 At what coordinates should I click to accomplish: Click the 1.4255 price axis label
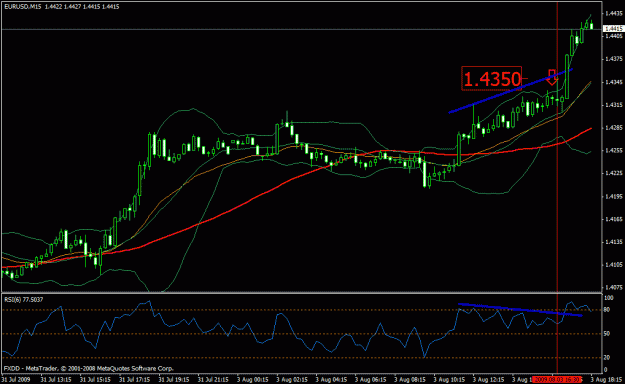613,151
